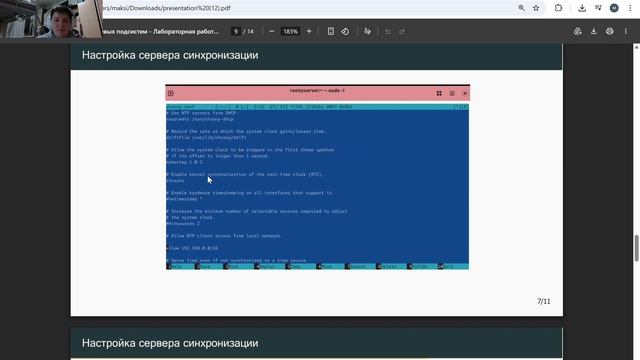Click the next slide's 'Настройка сервера синхронизации' heading

[x=170, y=343]
